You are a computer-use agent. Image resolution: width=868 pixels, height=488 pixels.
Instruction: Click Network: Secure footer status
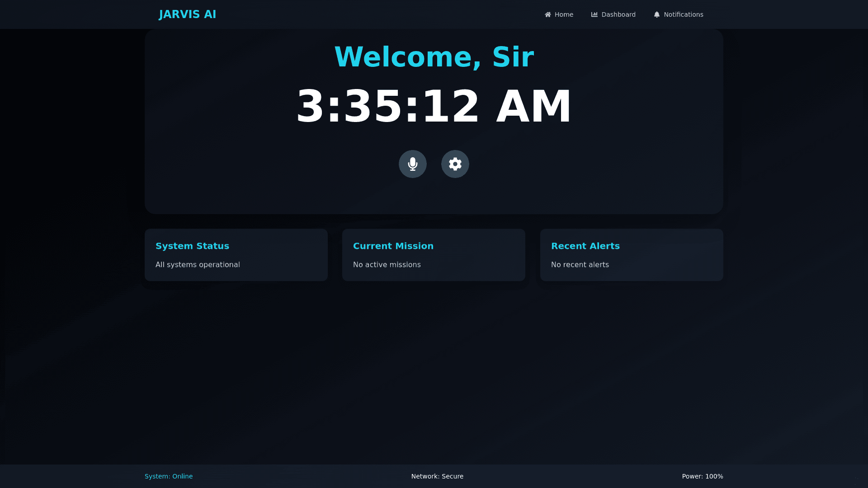pyautogui.click(x=437, y=476)
